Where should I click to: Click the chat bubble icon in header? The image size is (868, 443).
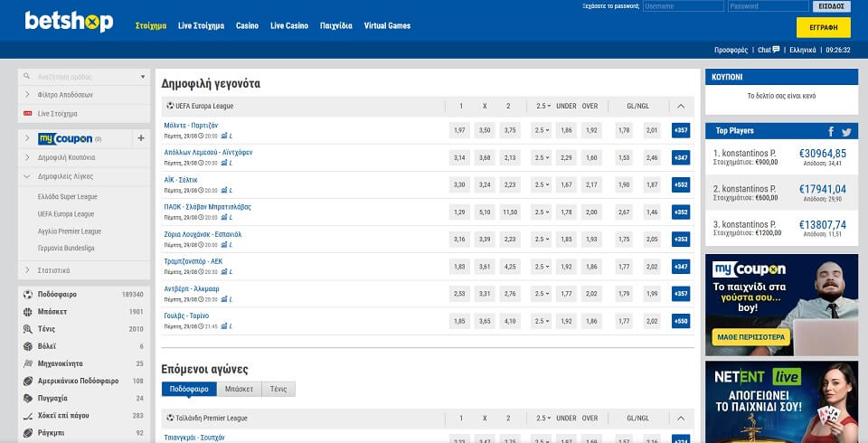coord(776,50)
